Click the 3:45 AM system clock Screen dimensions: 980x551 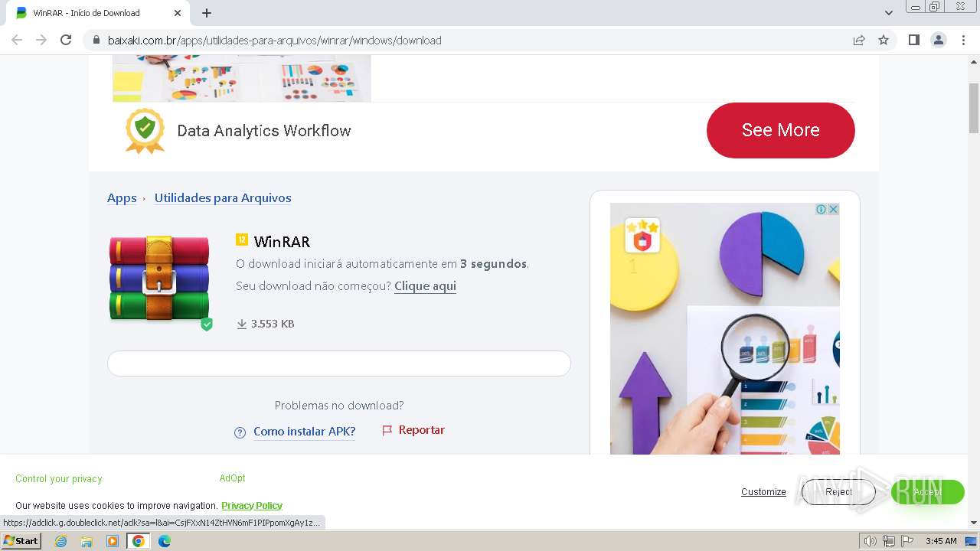tap(941, 541)
